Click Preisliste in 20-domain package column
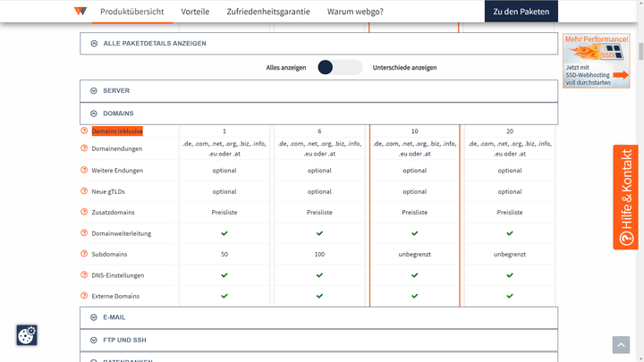Image resolution: width=644 pixels, height=362 pixels. [x=510, y=212]
